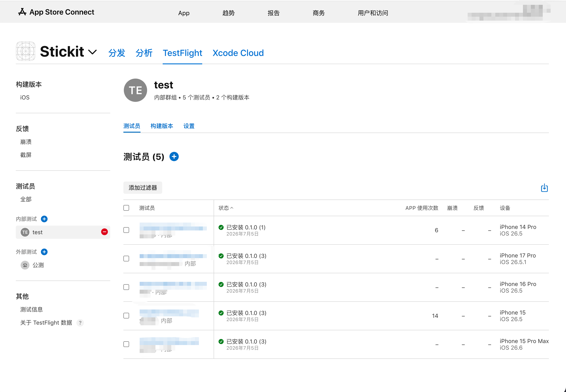Image resolution: width=566 pixels, height=392 pixels.
Task: Add internal testing group with plus icon
Action: 44,219
